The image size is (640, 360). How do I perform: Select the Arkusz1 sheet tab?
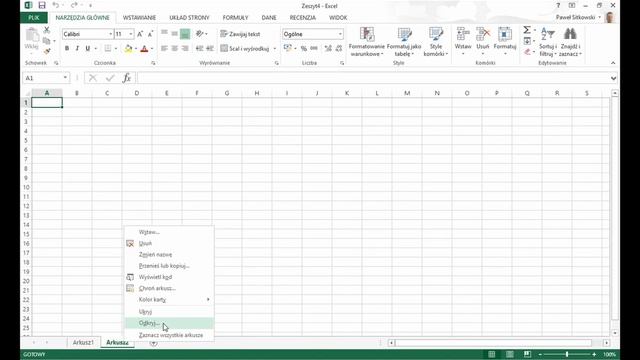83,342
